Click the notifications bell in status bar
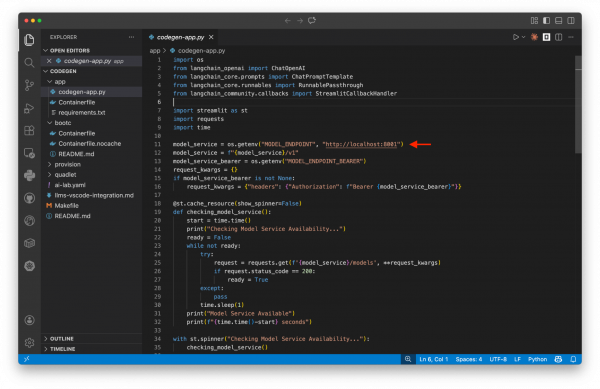600x389 pixels. coord(573,359)
